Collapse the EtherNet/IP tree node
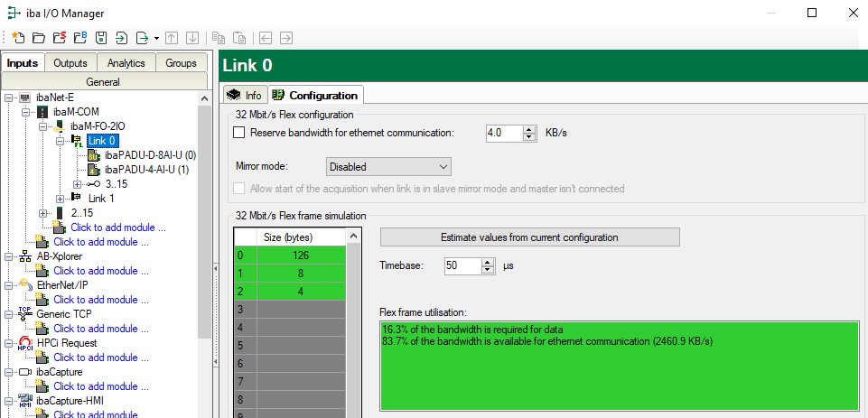 coord(8,285)
